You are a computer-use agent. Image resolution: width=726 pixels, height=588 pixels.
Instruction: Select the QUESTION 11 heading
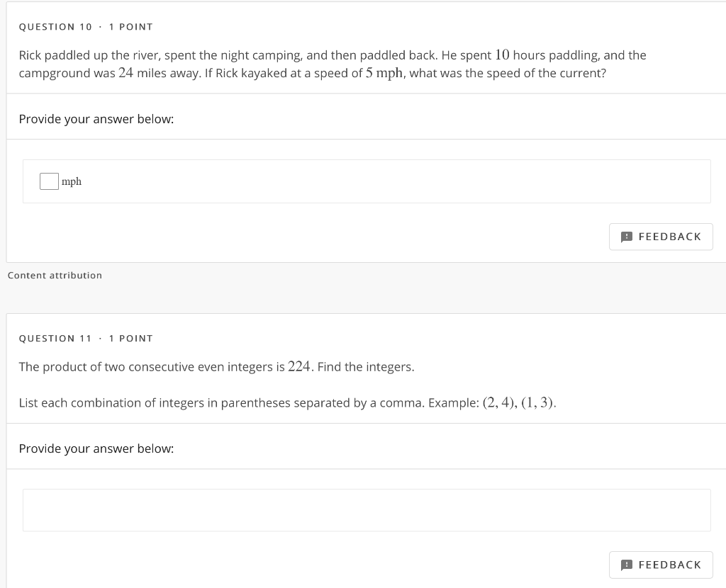[x=56, y=338]
